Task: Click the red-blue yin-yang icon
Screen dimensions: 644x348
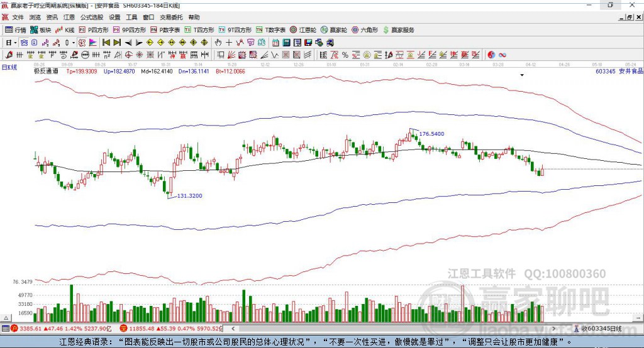Action: tap(491, 55)
